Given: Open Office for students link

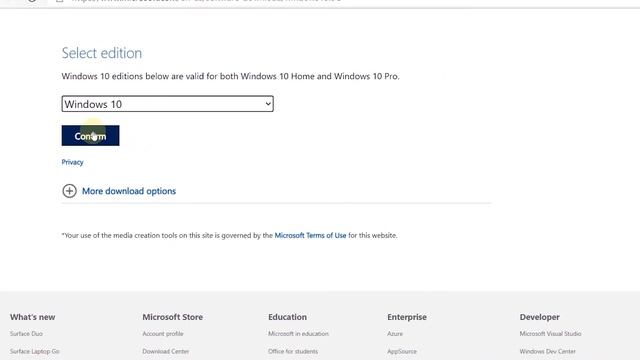Looking at the screenshot, I should click(x=293, y=351).
